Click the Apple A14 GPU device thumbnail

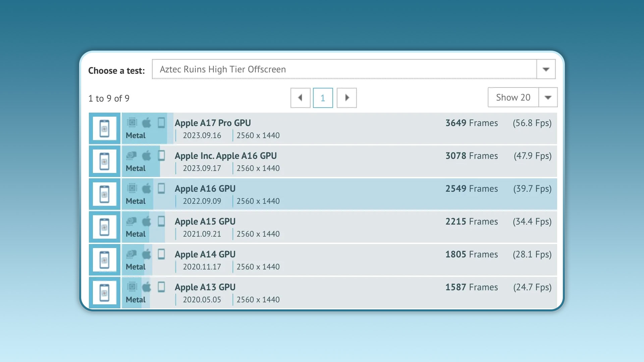104,260
